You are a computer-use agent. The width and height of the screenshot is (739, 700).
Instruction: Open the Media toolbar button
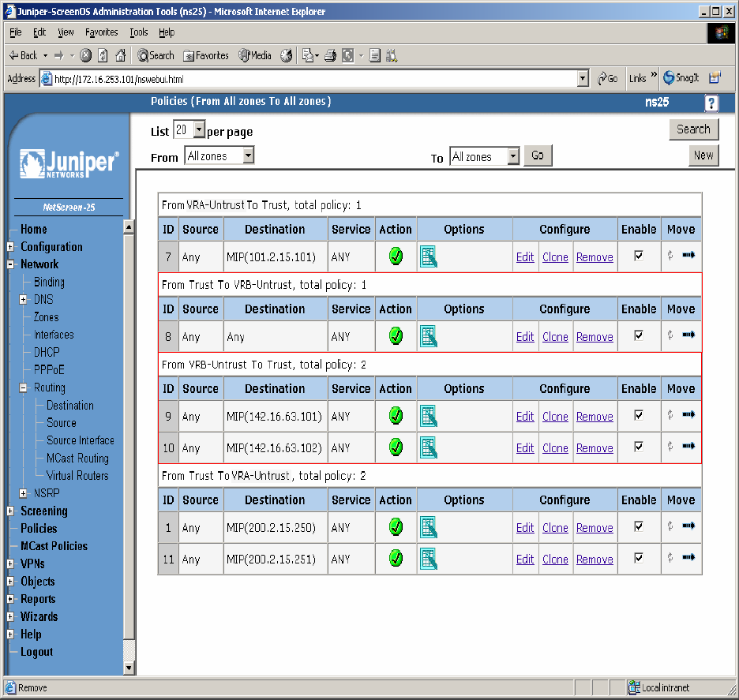255,55
